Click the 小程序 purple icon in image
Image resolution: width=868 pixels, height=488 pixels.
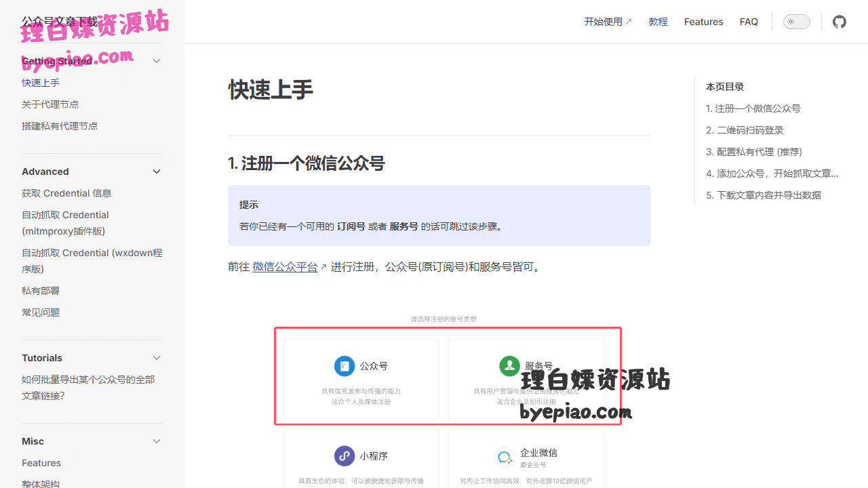[x=344, y=456]
